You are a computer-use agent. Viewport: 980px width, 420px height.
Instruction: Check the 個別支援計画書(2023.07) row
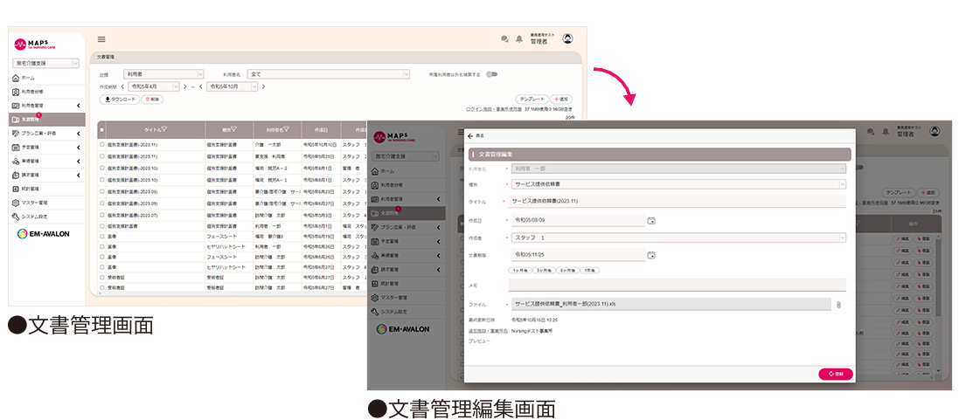click(x=102, y=215)
